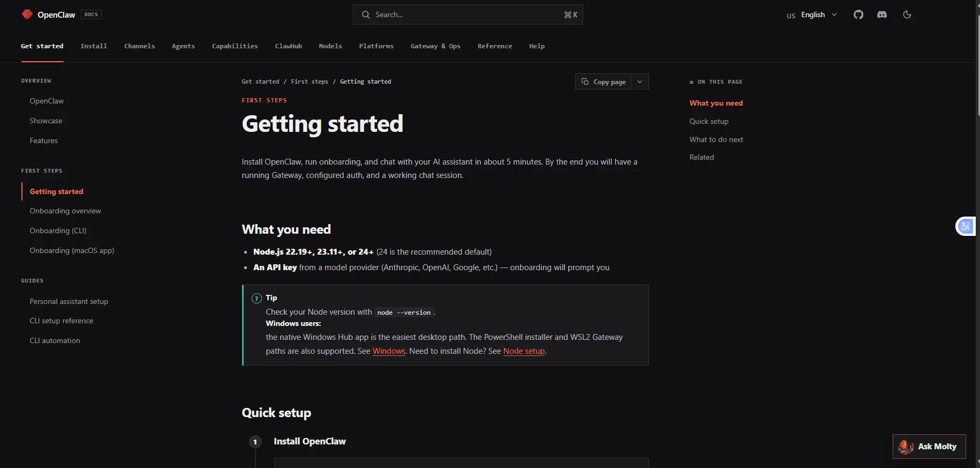This screenshot has height=468, width=980.
Task: Open the English language dropdown
Action: (x=812, y=14)
